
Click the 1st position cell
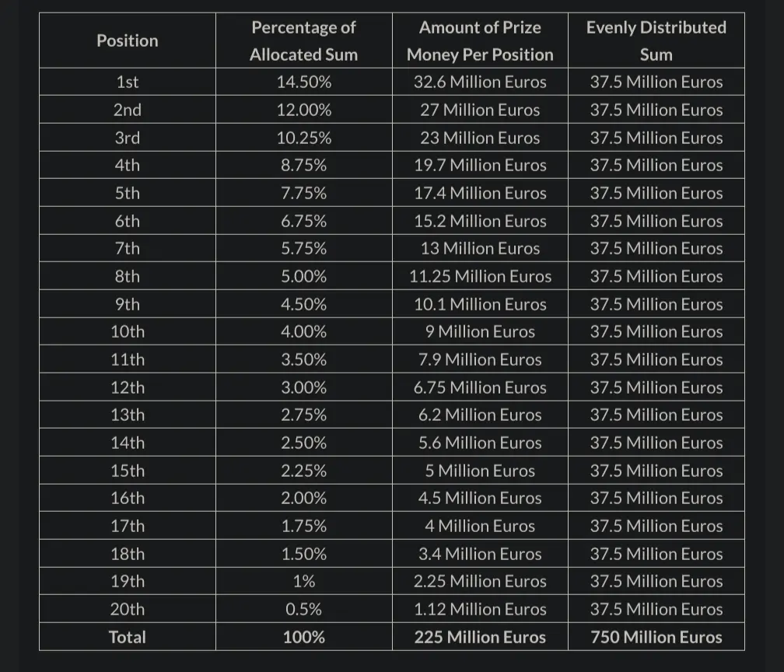(x=128, y=82)
